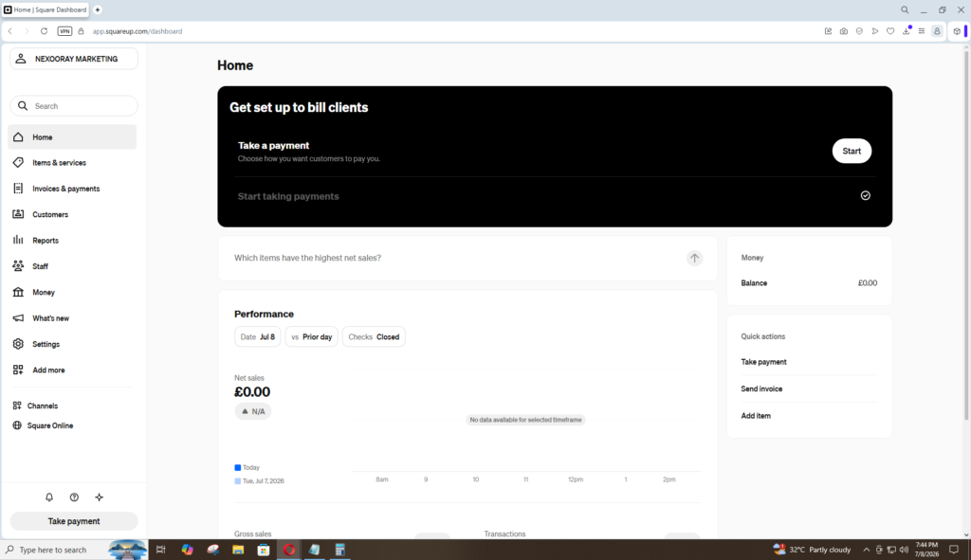This screenshot has width=971, height=560.
Task: Open Reports in the sidebar
Action: click(x=72, y=240)
